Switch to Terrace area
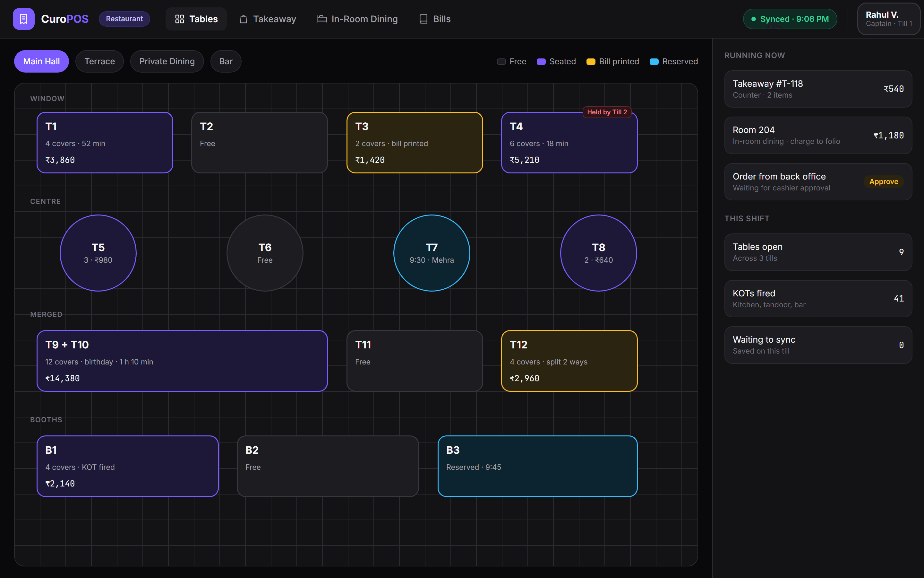Image resolution: width=924 pixels, height=578 pixels. pyautogui.click(x=100, y=61)
